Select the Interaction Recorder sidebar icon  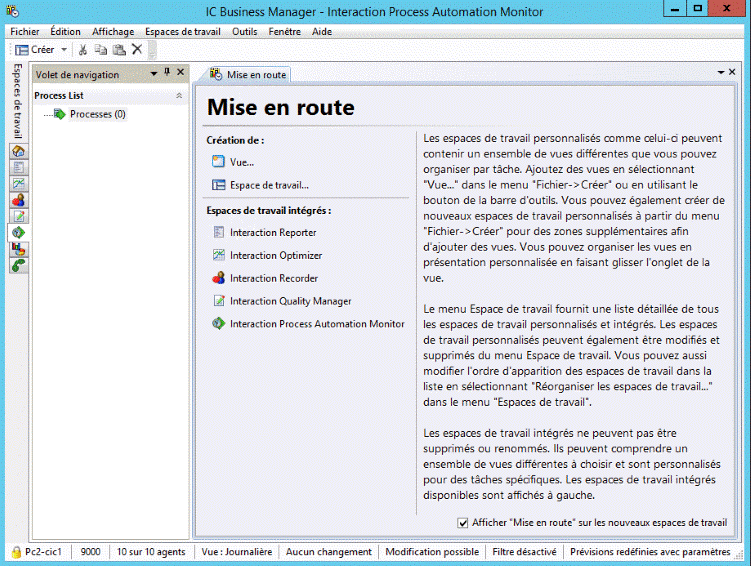pos(19,200)
